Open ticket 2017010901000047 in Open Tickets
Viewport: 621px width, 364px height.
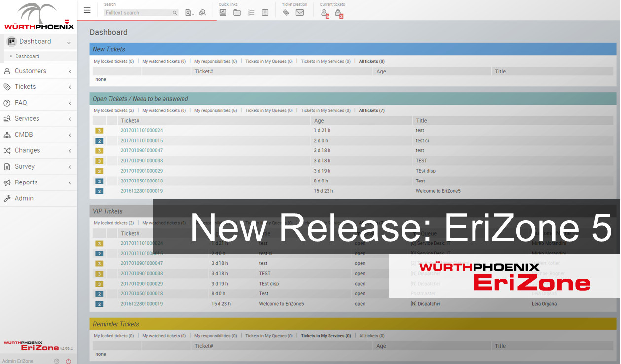(142, 150)
